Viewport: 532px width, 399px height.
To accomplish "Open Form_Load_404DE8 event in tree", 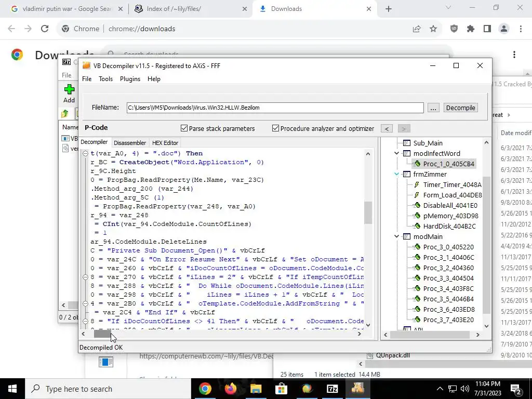I will tap(453, 195).
